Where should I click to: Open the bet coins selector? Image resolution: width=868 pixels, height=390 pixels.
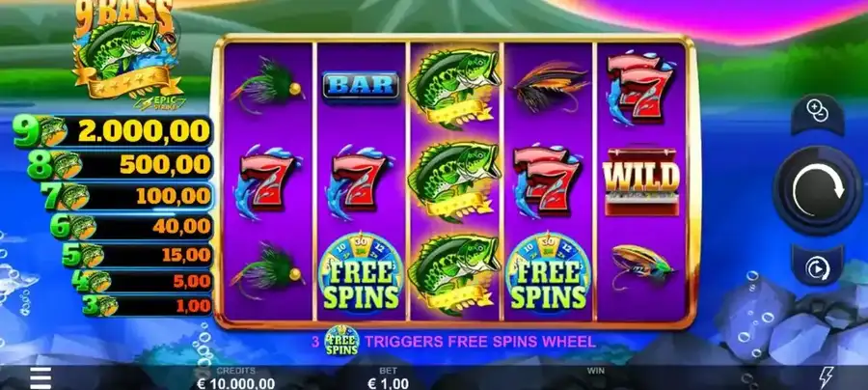tap(817, 114)
